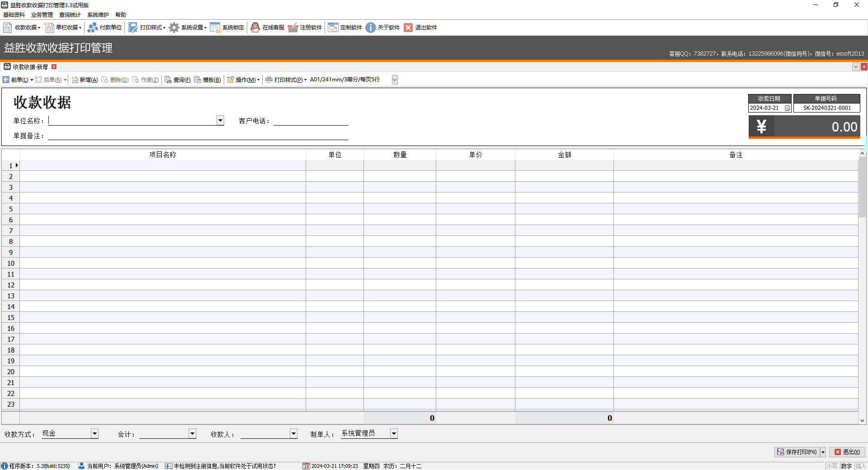This screenshot has height=470, width=868.
Task: Open the 打印样式 menu in the main toolbar
Action: click(147, 28)
